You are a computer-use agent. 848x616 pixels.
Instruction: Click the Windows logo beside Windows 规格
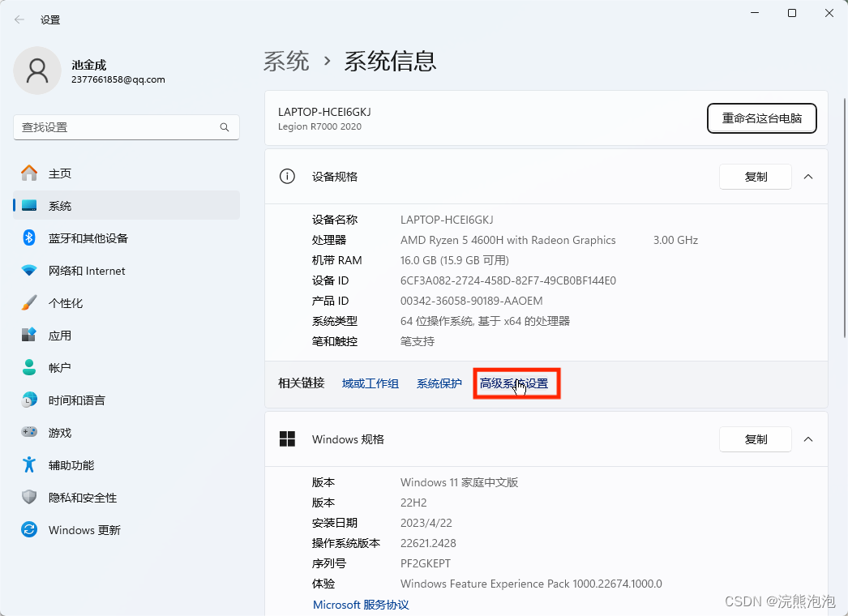[287, 439]
